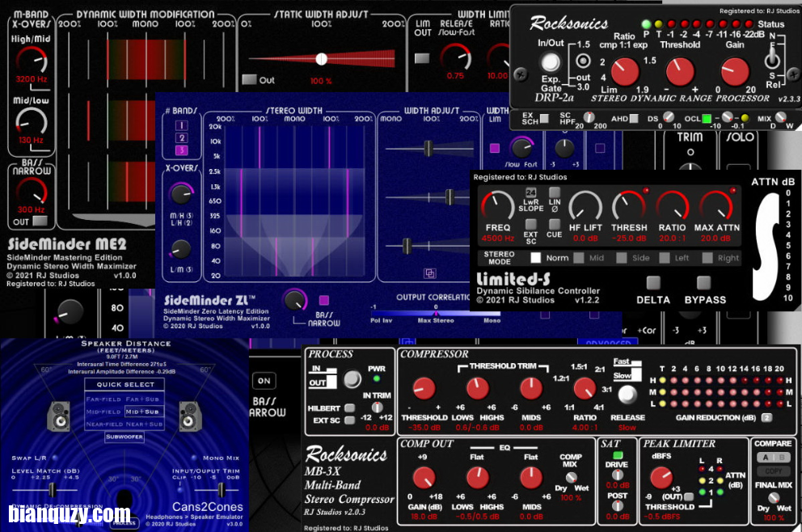The width and height of the screenshot is (802, 532).
Task: Click the THRESH knob in Limited-S
Action: click(x=629, y=205)
